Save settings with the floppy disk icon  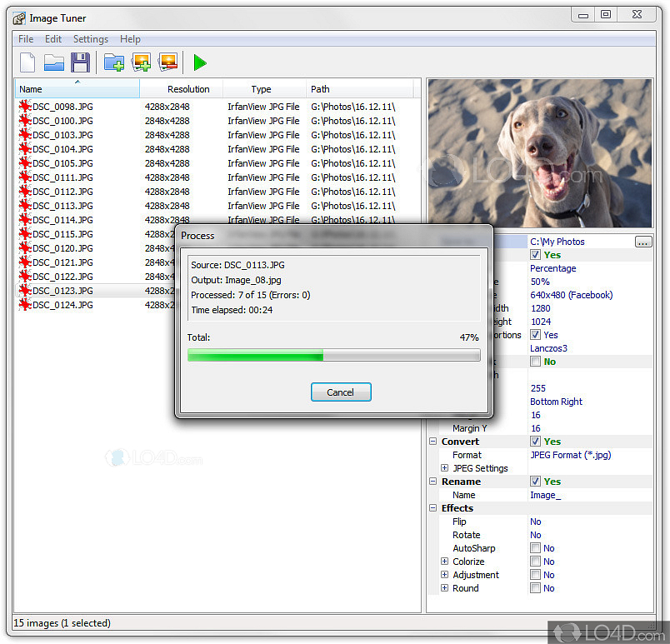(79, 62)
